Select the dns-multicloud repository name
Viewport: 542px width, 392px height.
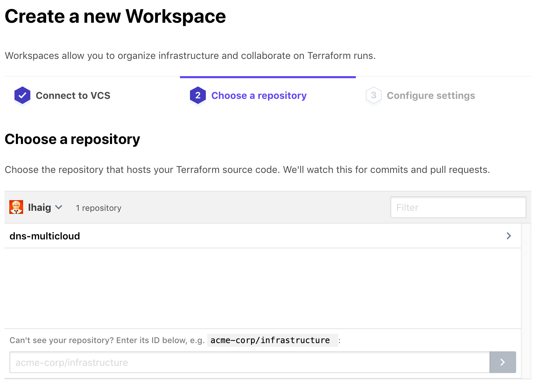(45, 236)
